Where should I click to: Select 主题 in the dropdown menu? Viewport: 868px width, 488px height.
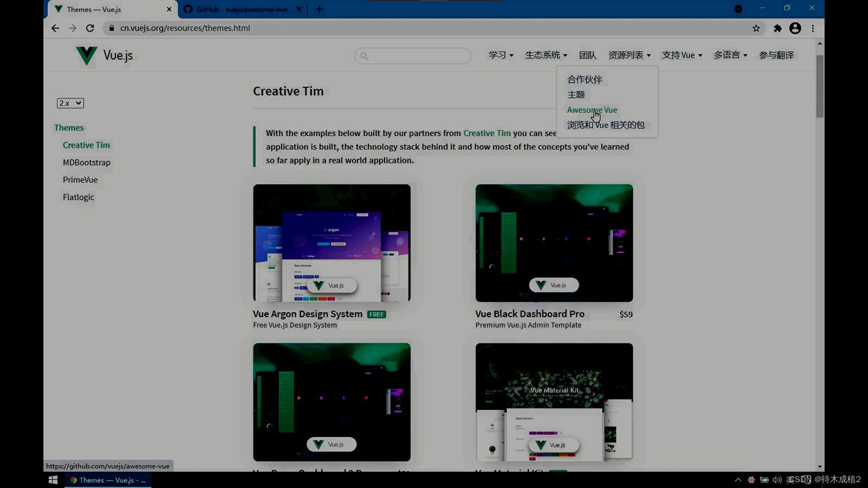coord(576,94)
